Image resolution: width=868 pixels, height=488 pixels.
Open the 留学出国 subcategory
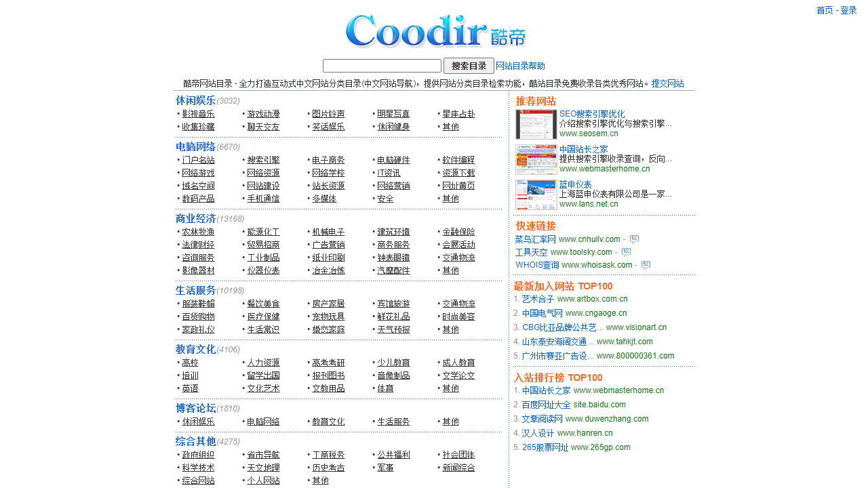click(x=263, y=375)
